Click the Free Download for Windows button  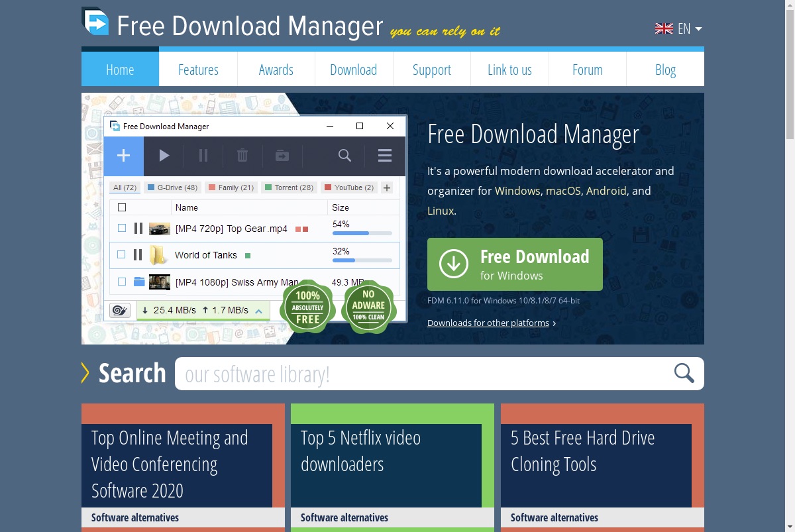pos(515,264)
